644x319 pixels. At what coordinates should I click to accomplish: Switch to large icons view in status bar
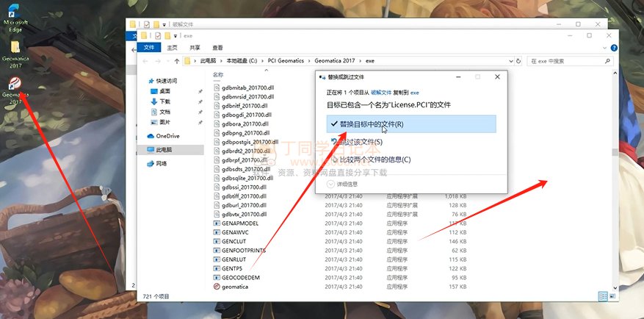click(612, 296)
